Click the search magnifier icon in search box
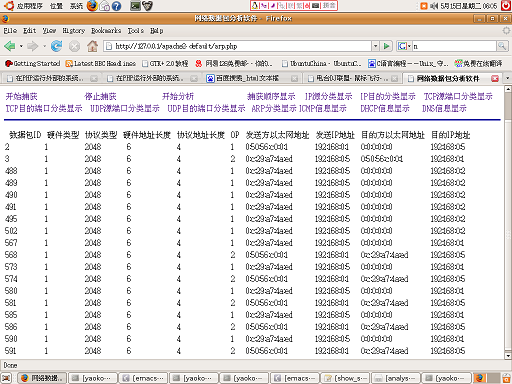 (502, 46)
